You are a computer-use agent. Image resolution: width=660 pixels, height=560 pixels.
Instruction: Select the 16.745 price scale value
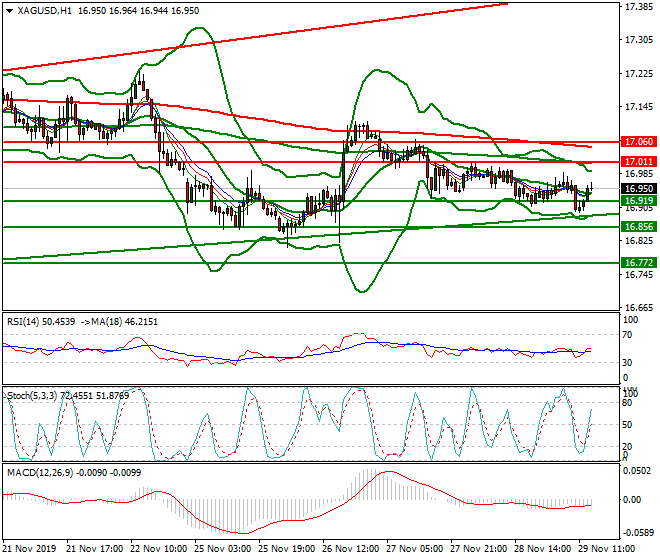click(x=639, y=275)
